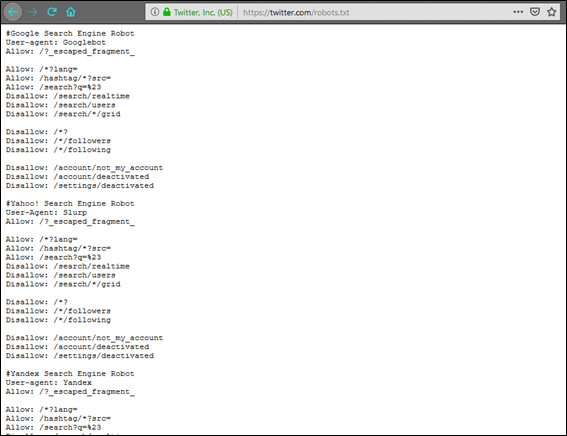This screenshot has height=436, width=567.
Task: Reload the page with the refresh icon
Action: click(52, 12)
